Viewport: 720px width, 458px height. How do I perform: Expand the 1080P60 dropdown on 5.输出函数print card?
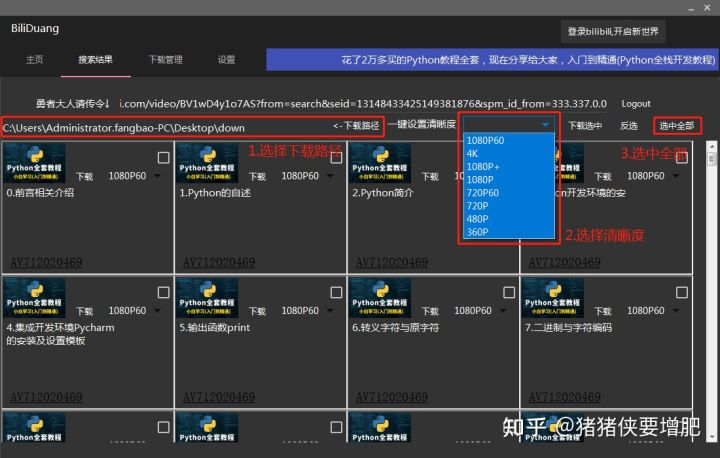click(x=330, y=311)
